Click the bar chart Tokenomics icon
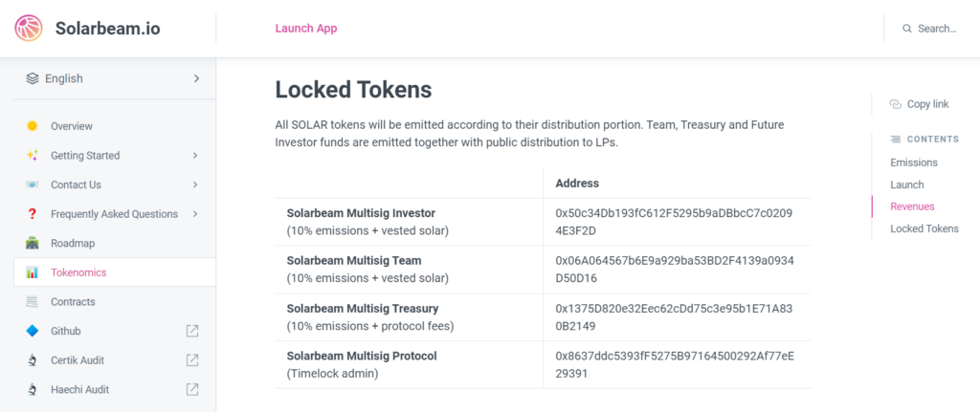980x412 pixels. [33, 272]
